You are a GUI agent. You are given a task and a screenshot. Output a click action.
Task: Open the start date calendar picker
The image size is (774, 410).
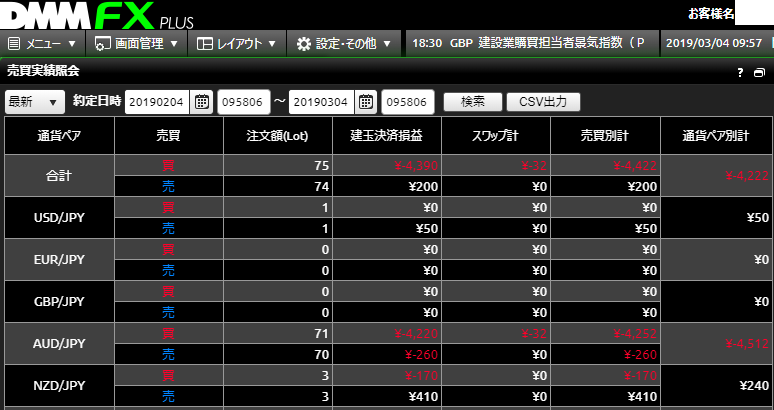tap(201, 101)
